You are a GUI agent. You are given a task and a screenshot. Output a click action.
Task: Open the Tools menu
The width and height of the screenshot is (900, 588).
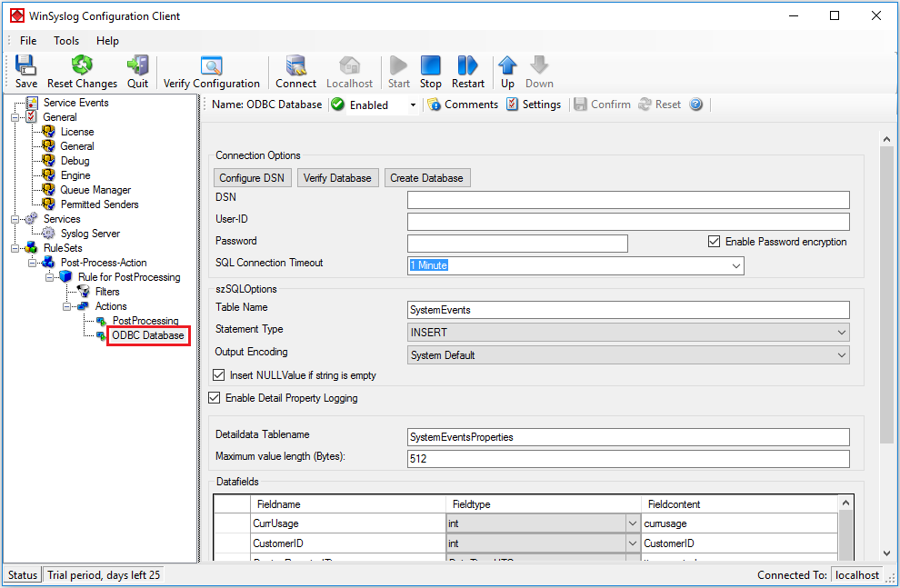tap(66, 41)
